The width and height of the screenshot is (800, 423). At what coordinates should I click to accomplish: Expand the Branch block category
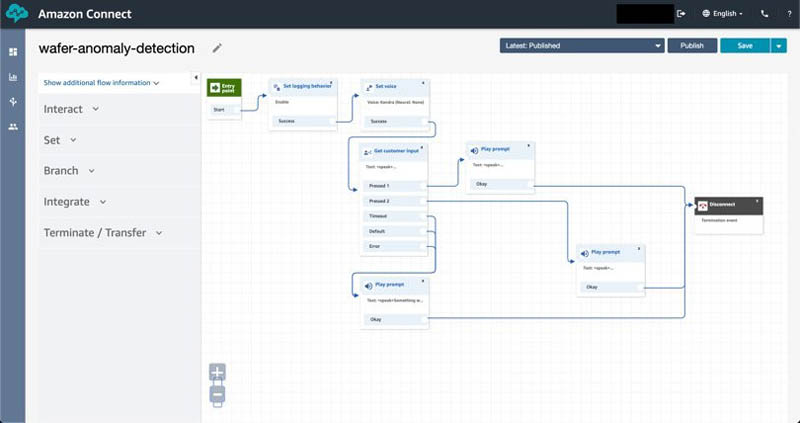[x=69, y=170]
